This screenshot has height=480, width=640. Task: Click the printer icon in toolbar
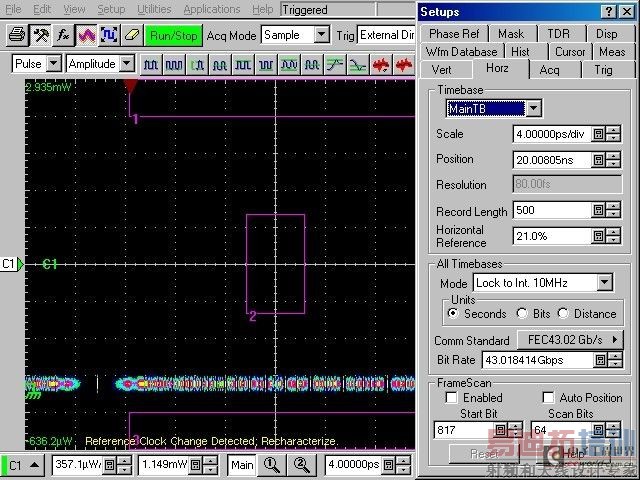17,35
